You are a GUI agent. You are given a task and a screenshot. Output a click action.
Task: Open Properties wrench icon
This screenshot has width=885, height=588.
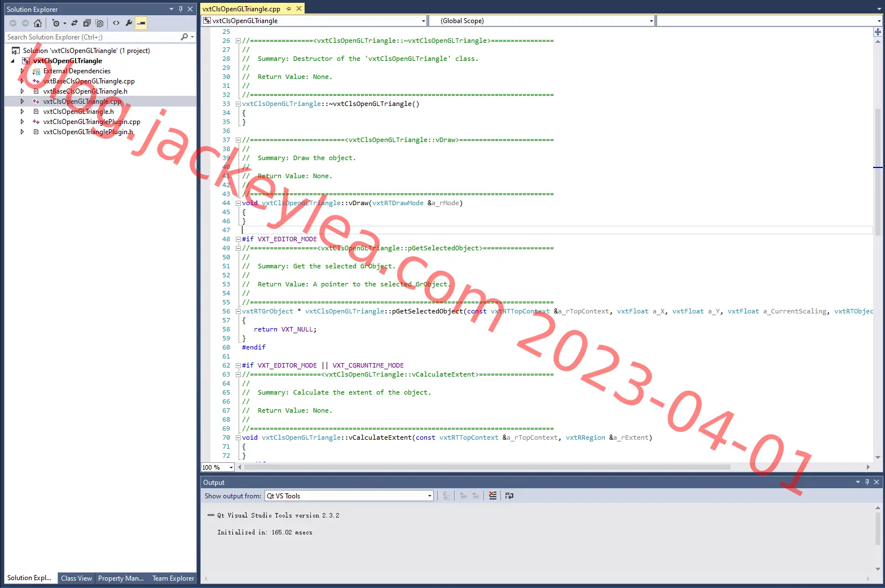129,23
